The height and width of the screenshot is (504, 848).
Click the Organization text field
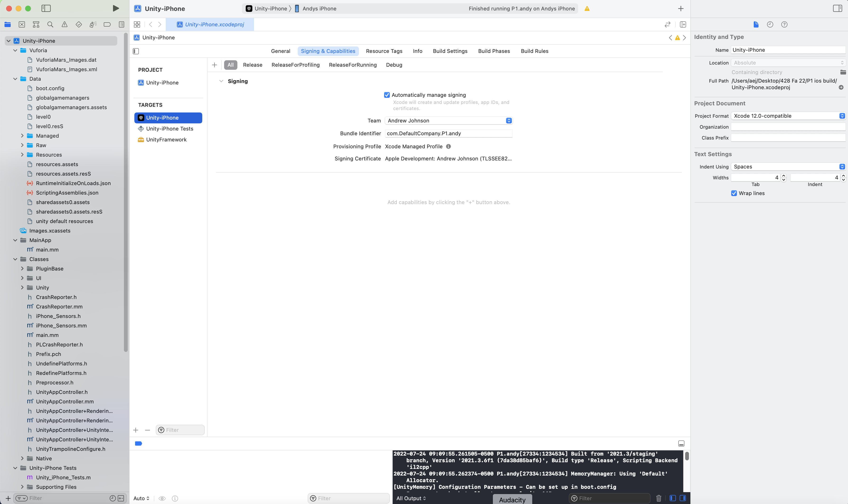coord(788,127)
